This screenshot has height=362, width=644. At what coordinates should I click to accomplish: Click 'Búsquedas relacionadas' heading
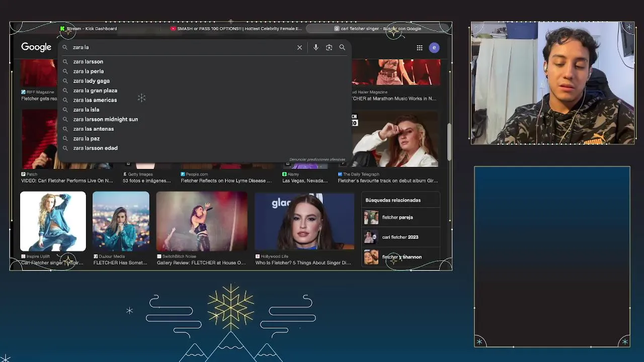point(393,200)
